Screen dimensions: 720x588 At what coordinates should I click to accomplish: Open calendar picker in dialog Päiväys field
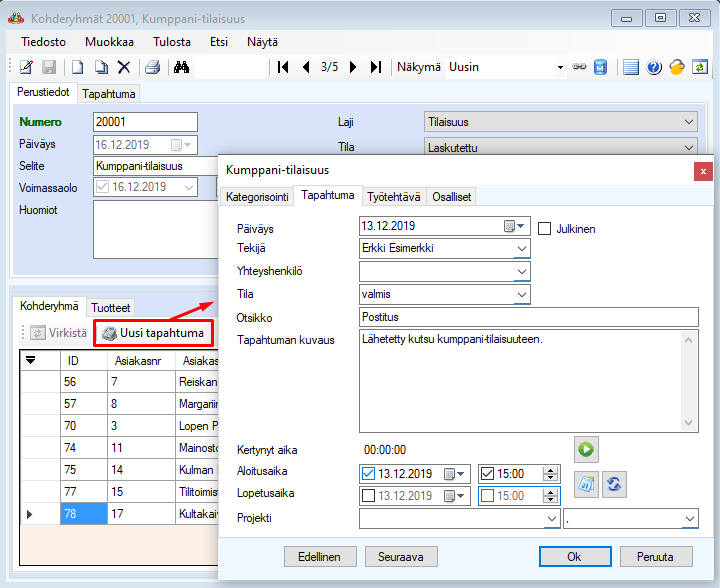pos(514,226)
